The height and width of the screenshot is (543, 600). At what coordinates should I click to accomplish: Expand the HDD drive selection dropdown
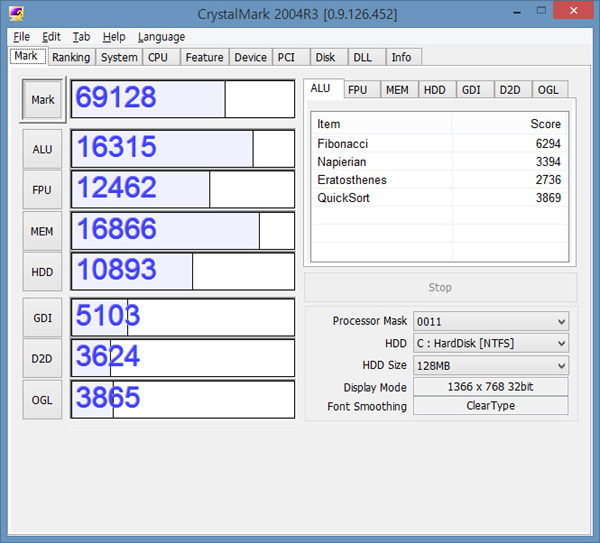pyautogui.click(x=490, y=343)
